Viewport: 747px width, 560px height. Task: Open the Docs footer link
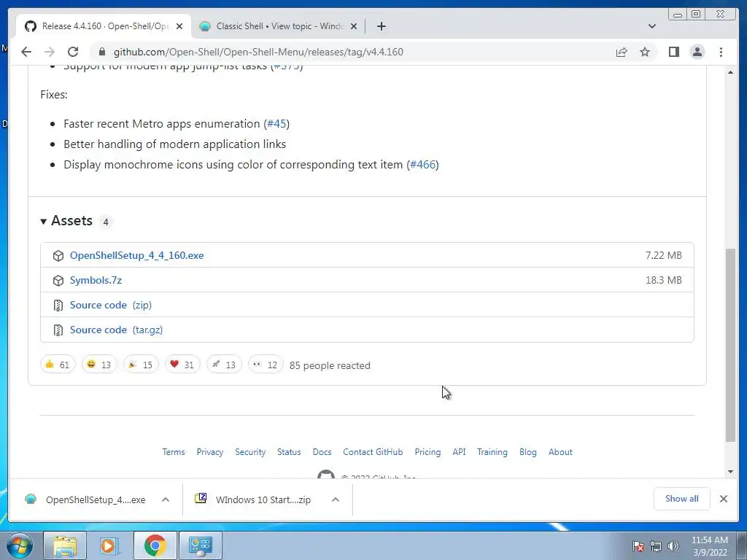point(322,452)
